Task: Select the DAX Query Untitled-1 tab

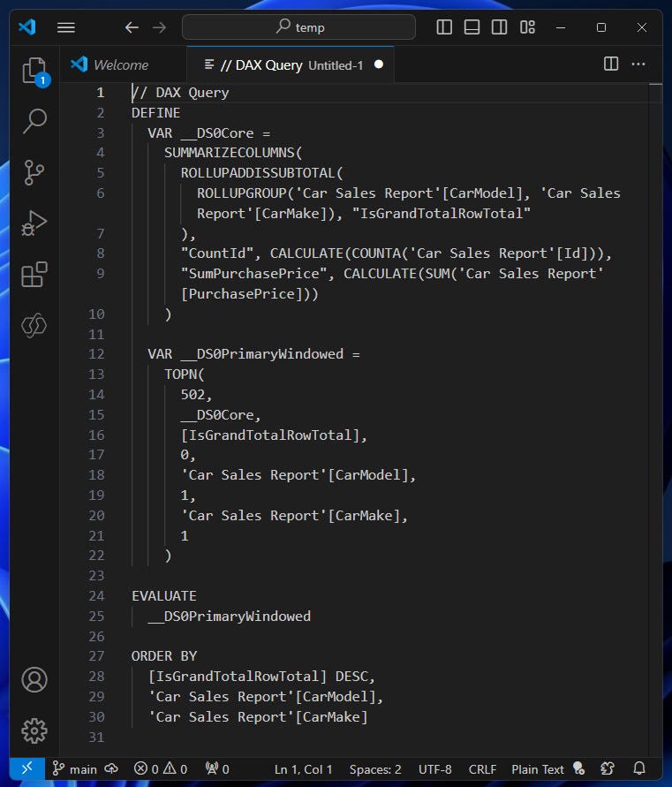Action: pos(291,64)
